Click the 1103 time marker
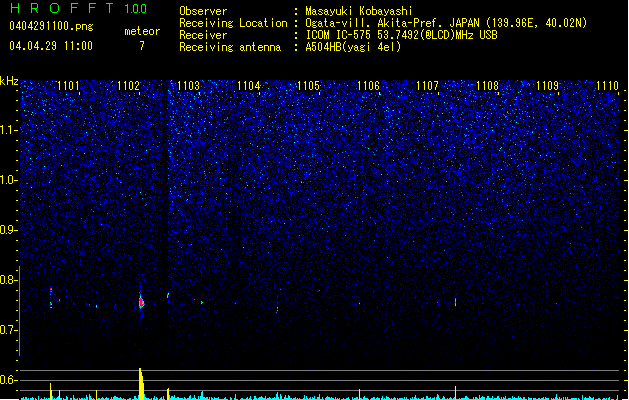The image size is (629, 400). pyautogui.click(x=188, y=86)
